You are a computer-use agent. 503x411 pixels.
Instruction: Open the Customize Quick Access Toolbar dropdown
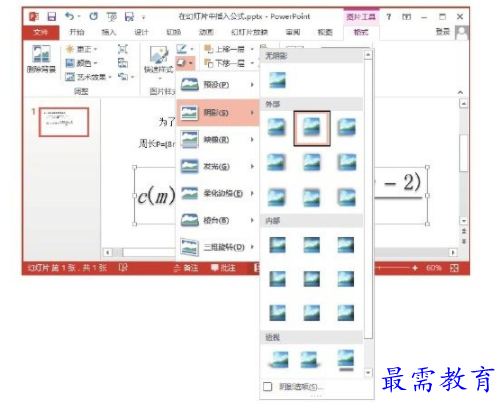pyautogui.click(x=144, y=17)
